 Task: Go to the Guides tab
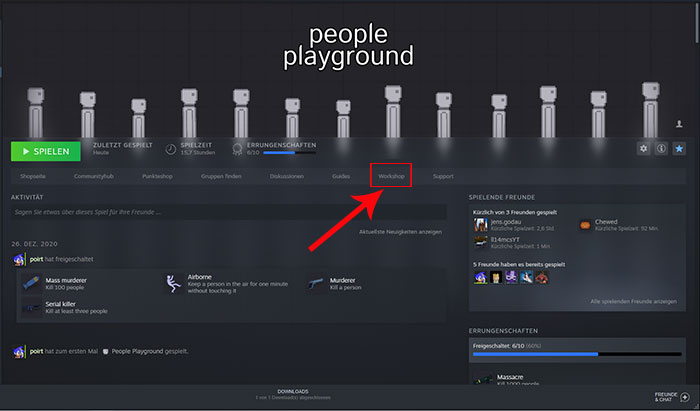point(341,176)
